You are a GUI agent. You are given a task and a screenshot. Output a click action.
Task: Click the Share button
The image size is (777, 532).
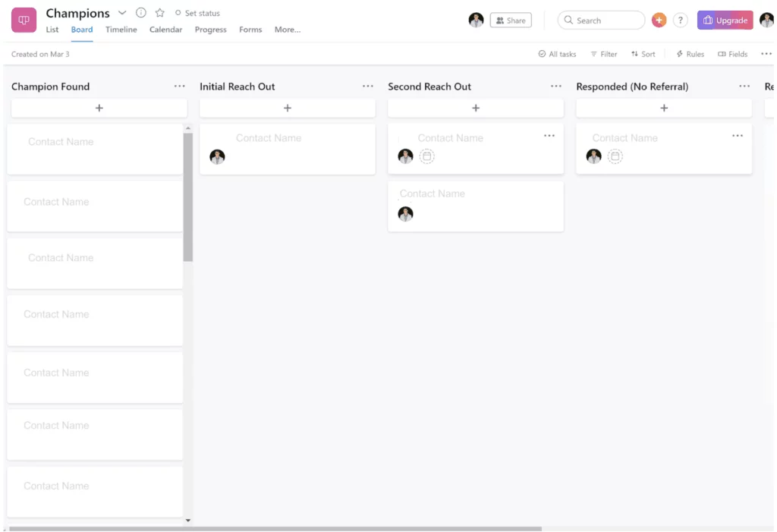click(511, 20)
